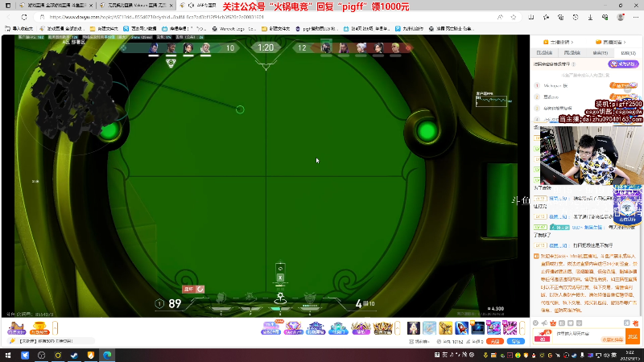Click the red icon at chat toolbar right
This screenshot has height=362, width=644.
(x=635, y=323)
